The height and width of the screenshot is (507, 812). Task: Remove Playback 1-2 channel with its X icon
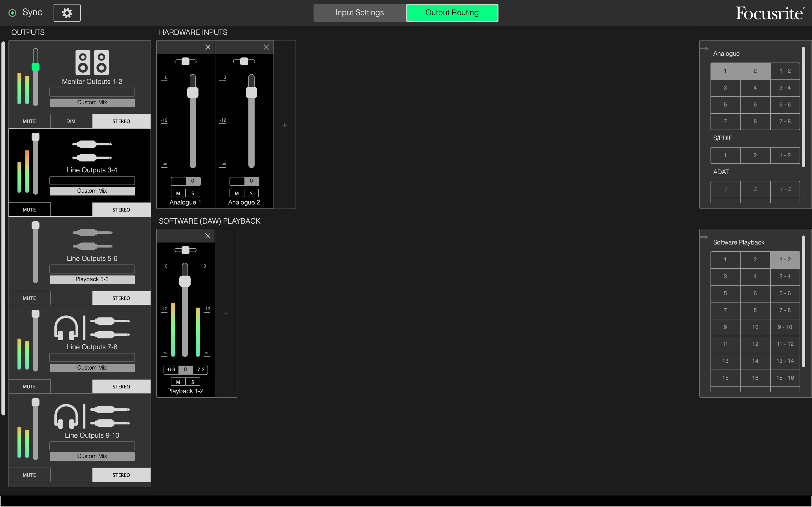tap(208, 236)
